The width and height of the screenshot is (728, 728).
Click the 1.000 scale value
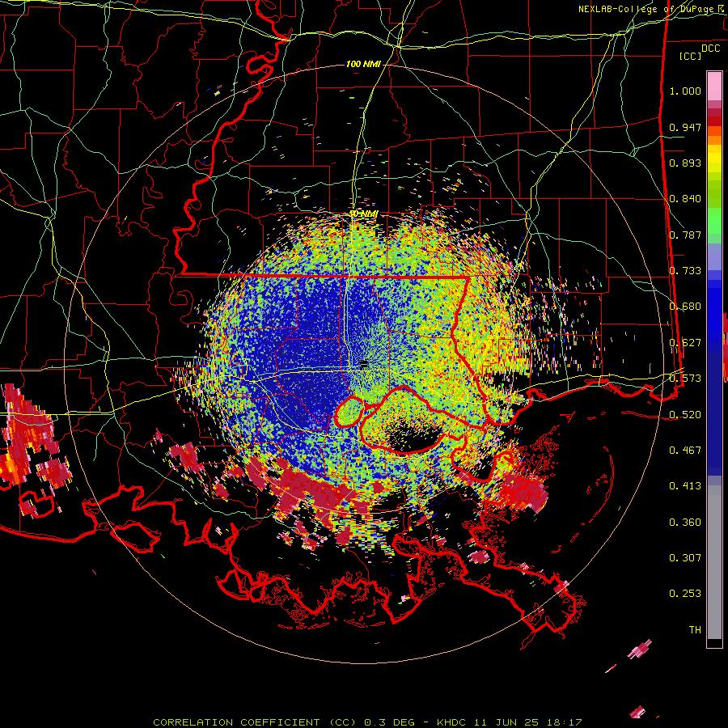(x=685, y=91)
